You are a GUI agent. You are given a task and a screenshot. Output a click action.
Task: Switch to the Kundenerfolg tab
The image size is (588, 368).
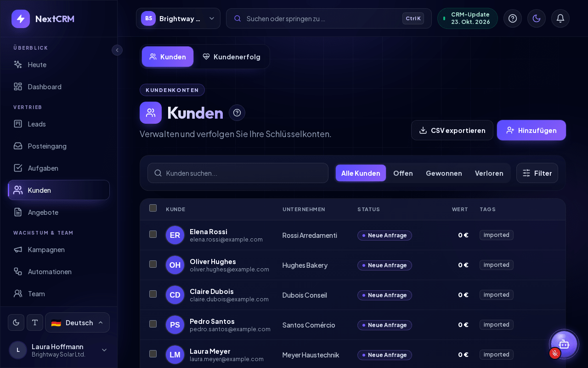(232, 57)
